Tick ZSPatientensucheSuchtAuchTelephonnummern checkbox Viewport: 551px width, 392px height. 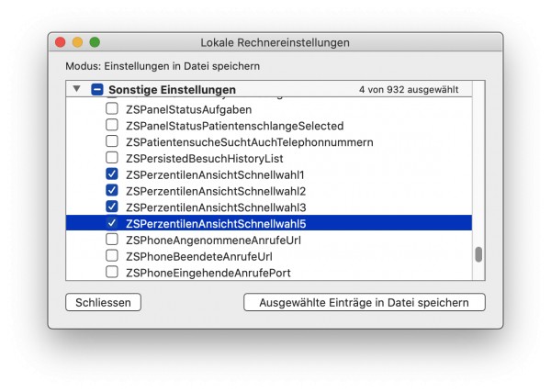112,141
